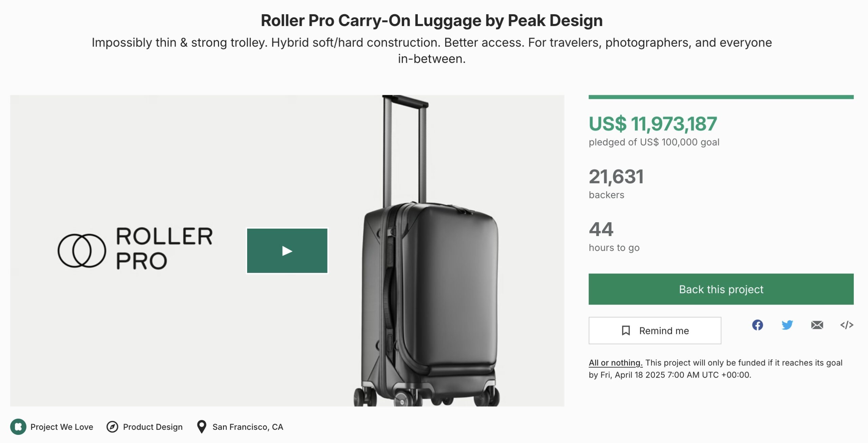This screenshot has height=443, width=868.
Task: Click the Roller Pro logo image
Action: pyautogui.click(x=136, y=251)
